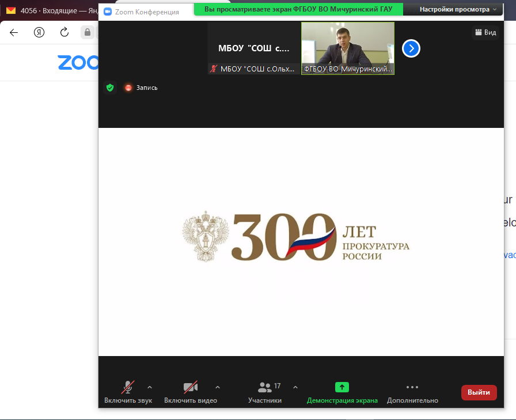The image size is (516, 420).
Task: Expand the video options arrow
Action: 218,387
